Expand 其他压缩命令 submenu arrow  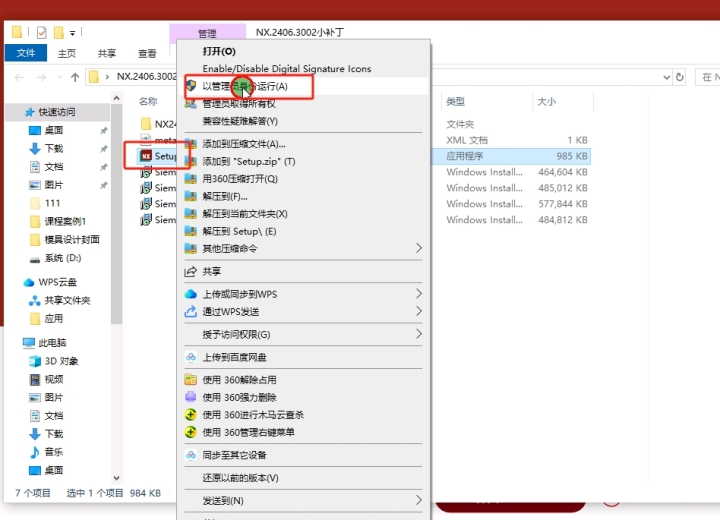(x=418, y=249)
